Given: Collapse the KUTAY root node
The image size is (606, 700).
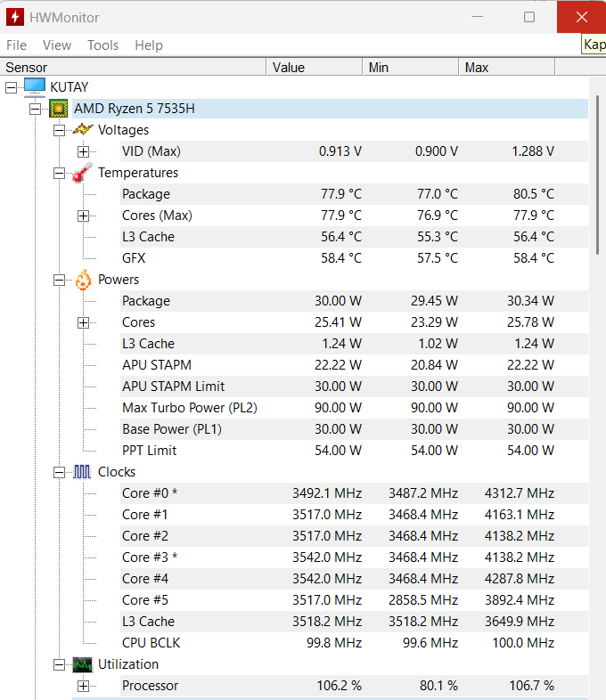Looking at the screenshot, I should (12, 87).
